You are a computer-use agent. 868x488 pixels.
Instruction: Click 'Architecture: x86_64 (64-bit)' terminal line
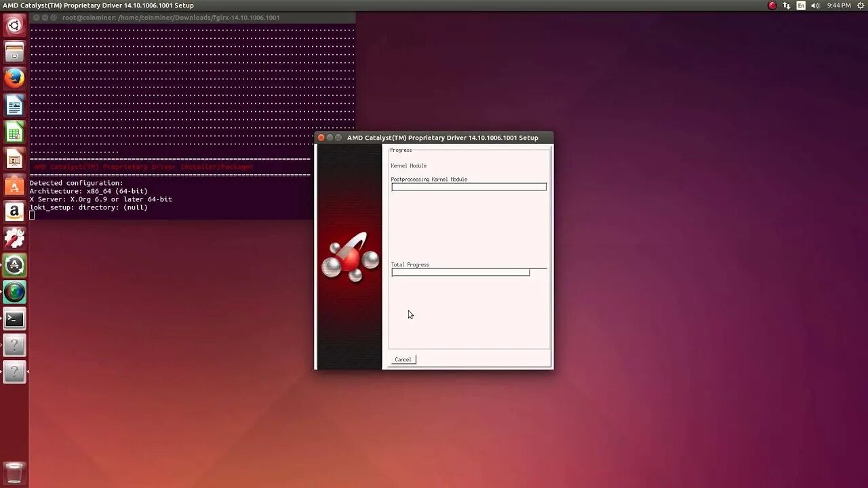(x=88, y=191)
